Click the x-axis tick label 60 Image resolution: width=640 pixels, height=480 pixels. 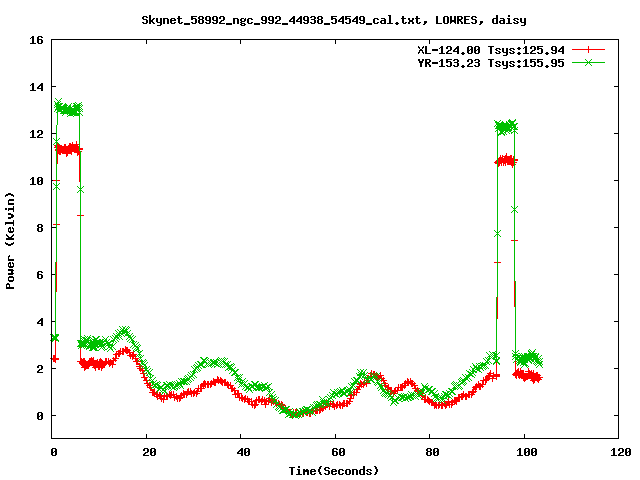tap(338, 452)
